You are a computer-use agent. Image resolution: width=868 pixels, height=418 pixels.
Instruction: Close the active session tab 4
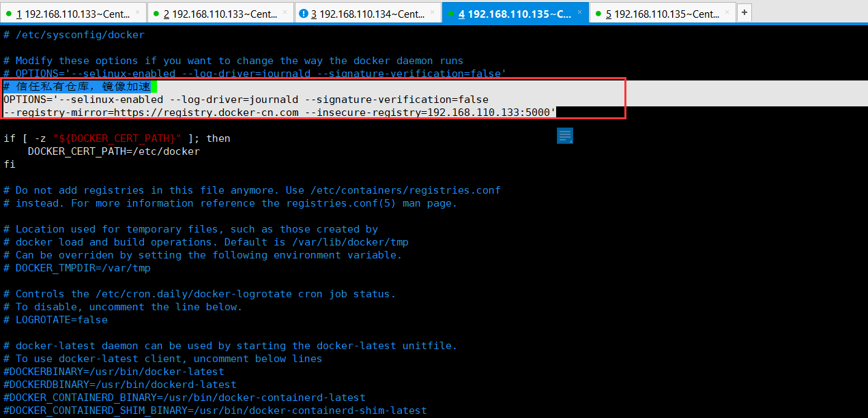pos(579,13)
